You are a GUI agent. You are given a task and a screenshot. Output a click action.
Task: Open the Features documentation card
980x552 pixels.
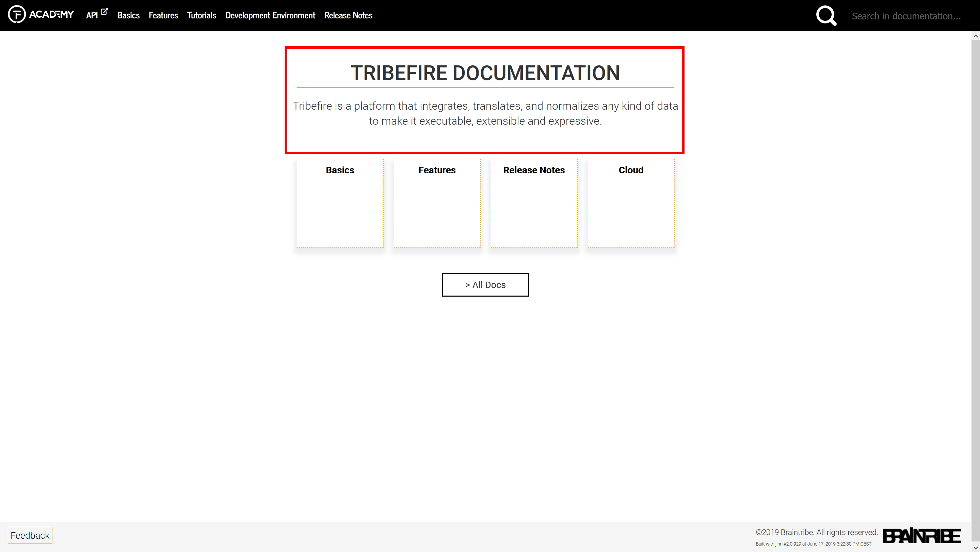[437, 203]
